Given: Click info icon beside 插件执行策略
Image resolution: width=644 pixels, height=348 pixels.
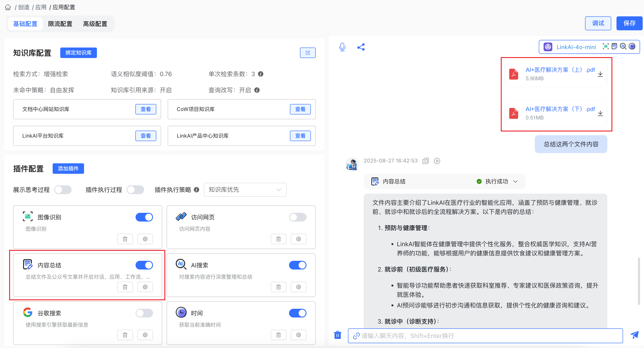Looking at the screenshot, I should (x=196, y=190).
